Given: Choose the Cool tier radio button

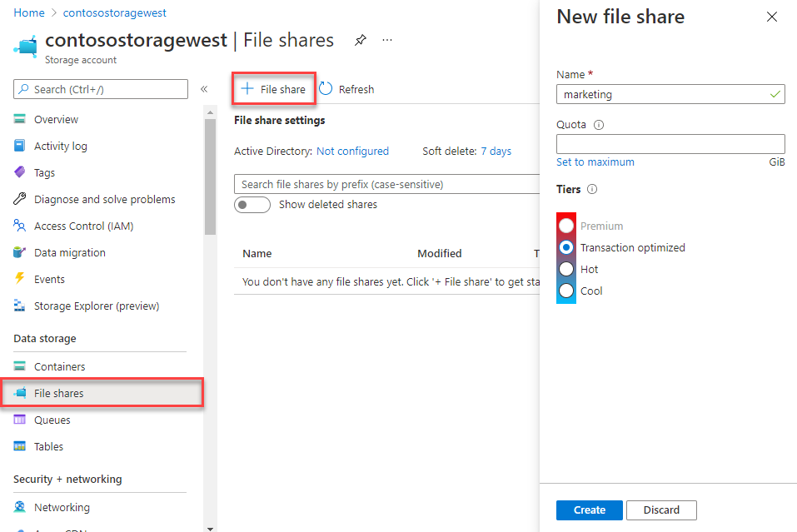Looking at the screenshot, I should coord(565,291).
